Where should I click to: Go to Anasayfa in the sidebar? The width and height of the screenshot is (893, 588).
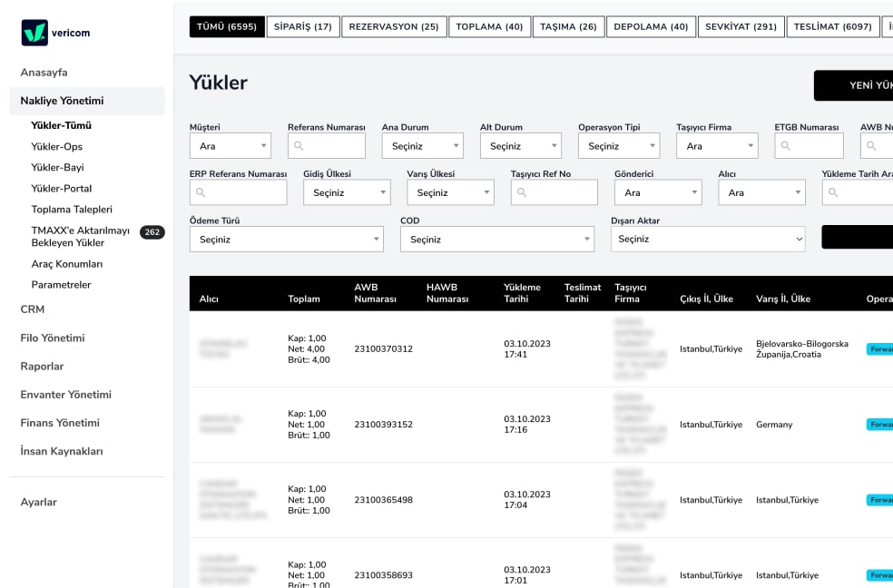tap(44, 73)
